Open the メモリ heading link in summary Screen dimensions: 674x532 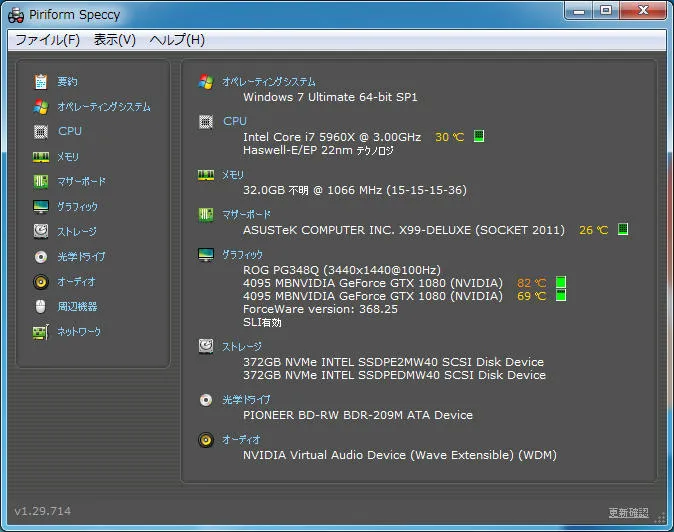click(x=233, y=175)
